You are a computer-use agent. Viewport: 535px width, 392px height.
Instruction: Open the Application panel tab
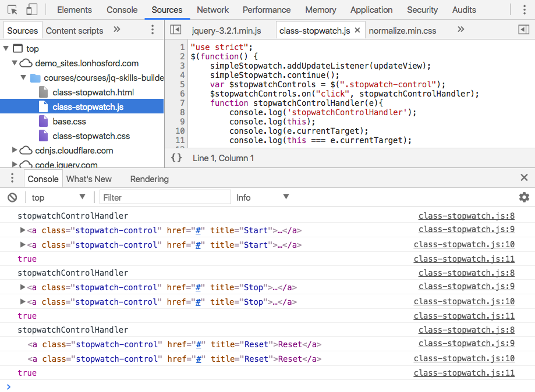371,10
